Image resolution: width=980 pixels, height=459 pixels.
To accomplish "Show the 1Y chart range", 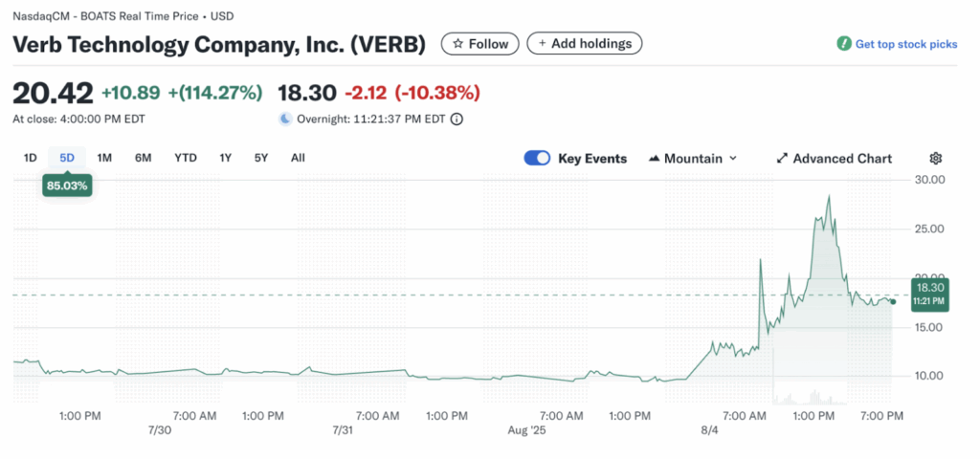I will pos(226,158).
